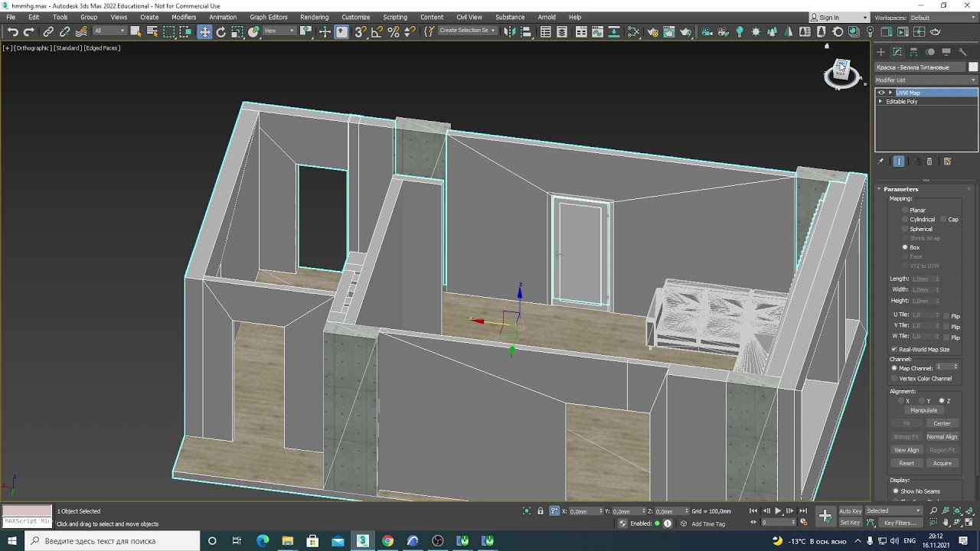Select the Select and Link tool
Screen dimensions: 980x551
tap(48, 31)
